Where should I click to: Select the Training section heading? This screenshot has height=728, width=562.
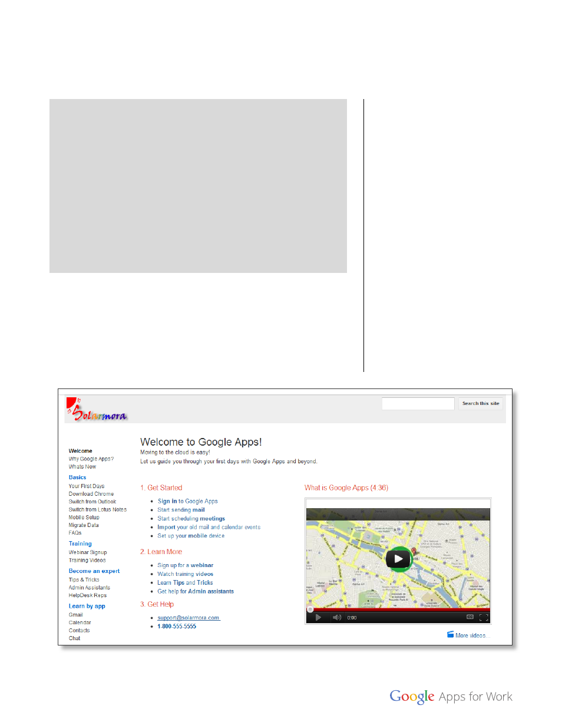click(x=80, y=544)
